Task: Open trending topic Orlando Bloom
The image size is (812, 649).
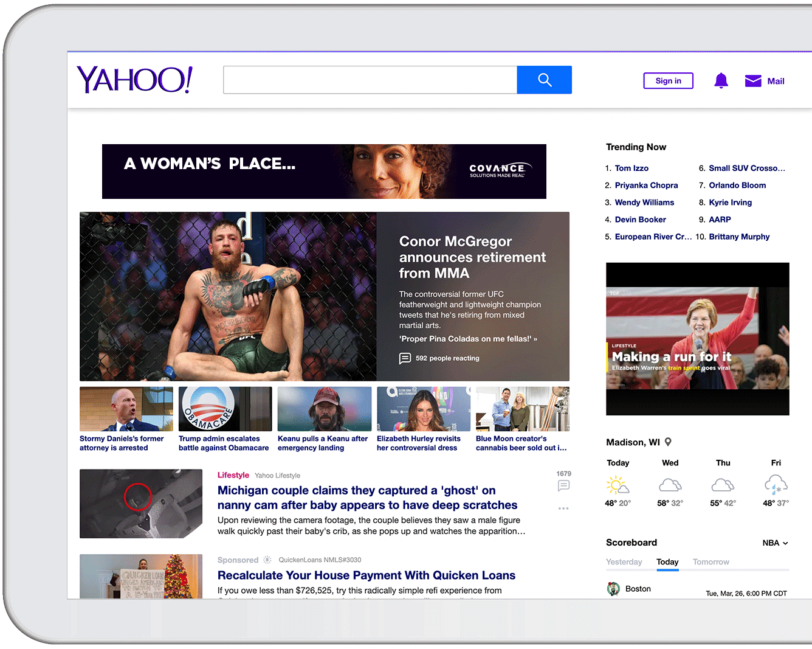Action: [737, 185]
